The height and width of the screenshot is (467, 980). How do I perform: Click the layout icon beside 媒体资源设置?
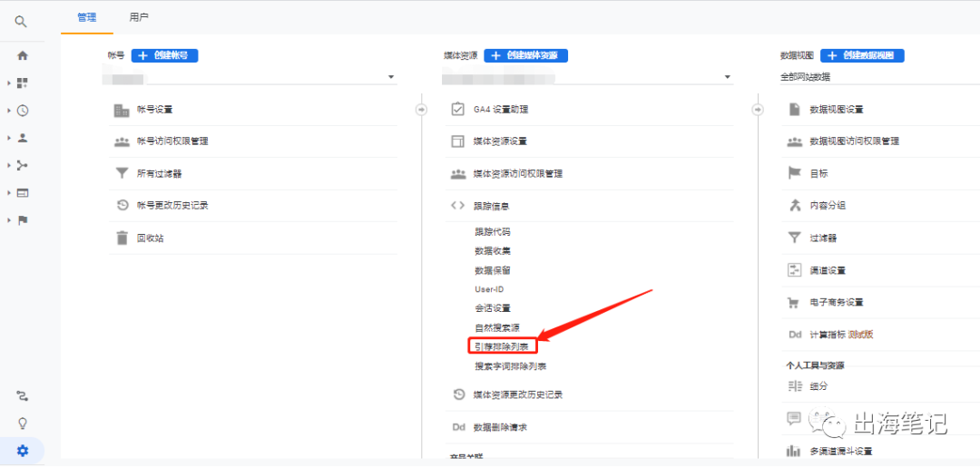click(x=457, y=141)
